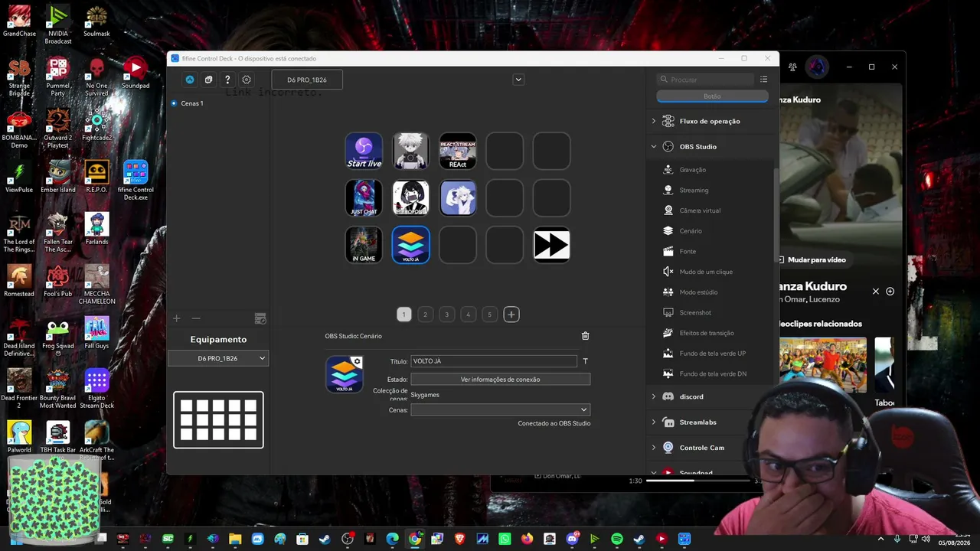Click the Título text field

point(494,361)
